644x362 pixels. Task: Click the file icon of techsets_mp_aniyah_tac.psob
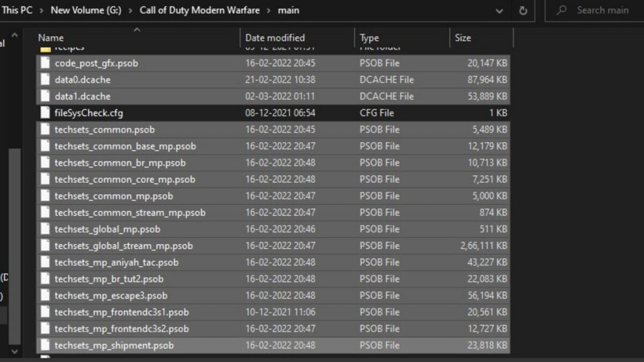[45, 262]
